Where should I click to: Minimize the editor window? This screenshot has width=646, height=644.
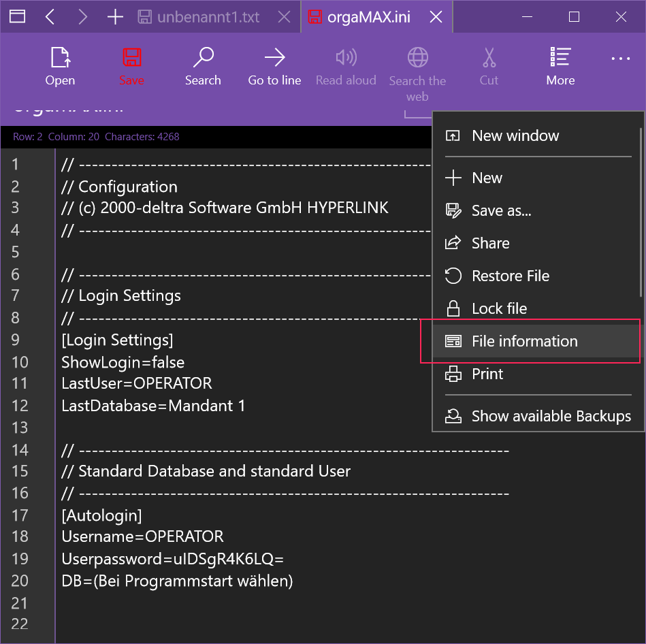pyautogui.click(x=527, y=16)
